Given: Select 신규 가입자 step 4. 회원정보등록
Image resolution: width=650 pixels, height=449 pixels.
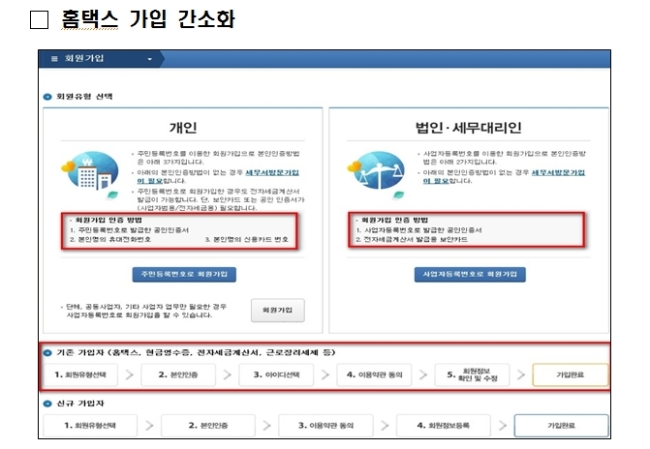Looking at the screenshot, I should coord(443,425).
